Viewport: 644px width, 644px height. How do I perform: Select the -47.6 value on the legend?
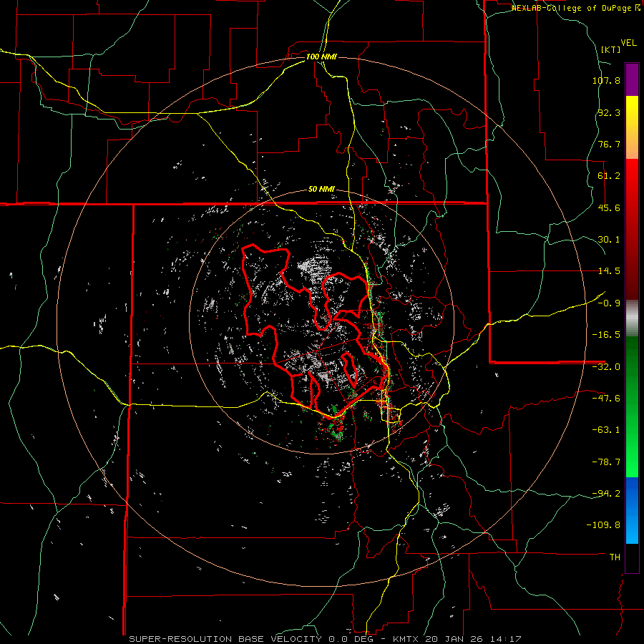click(x=608, y=398)
